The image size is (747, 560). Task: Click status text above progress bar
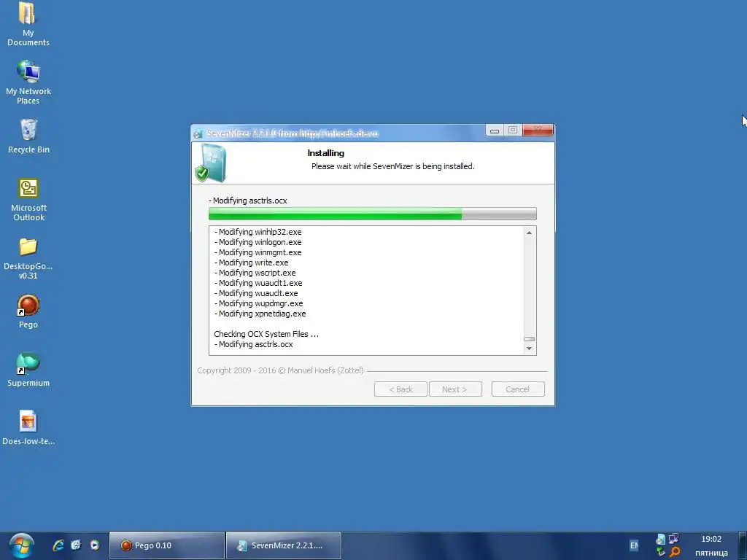tap(248, 201)
